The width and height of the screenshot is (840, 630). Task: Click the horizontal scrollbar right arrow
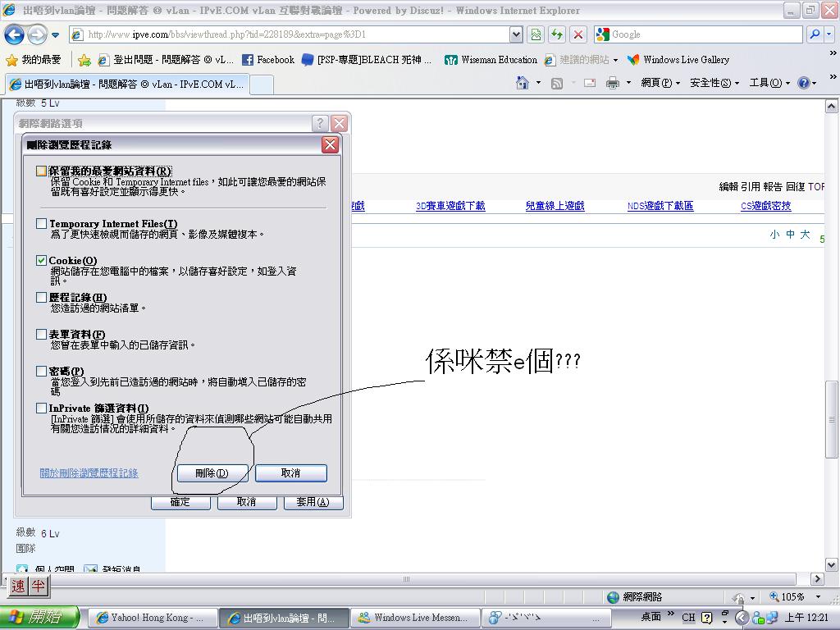817,578
